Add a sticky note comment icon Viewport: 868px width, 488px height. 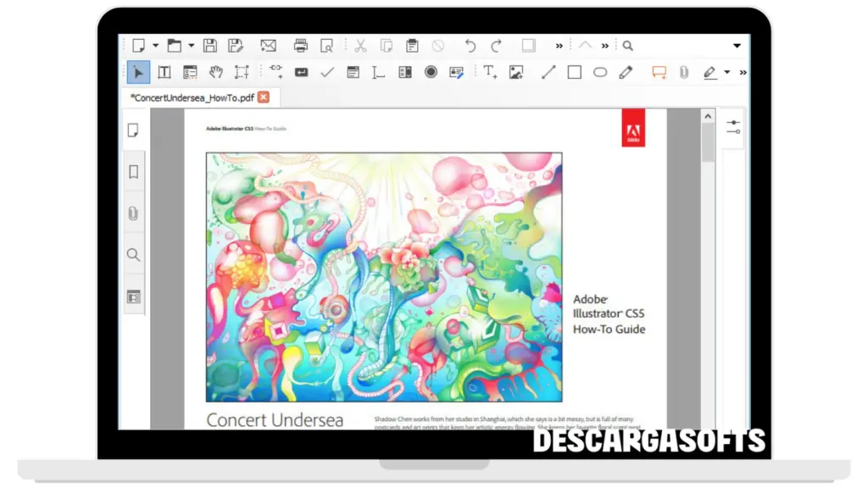pyautogui.click(x=659, y=73)
